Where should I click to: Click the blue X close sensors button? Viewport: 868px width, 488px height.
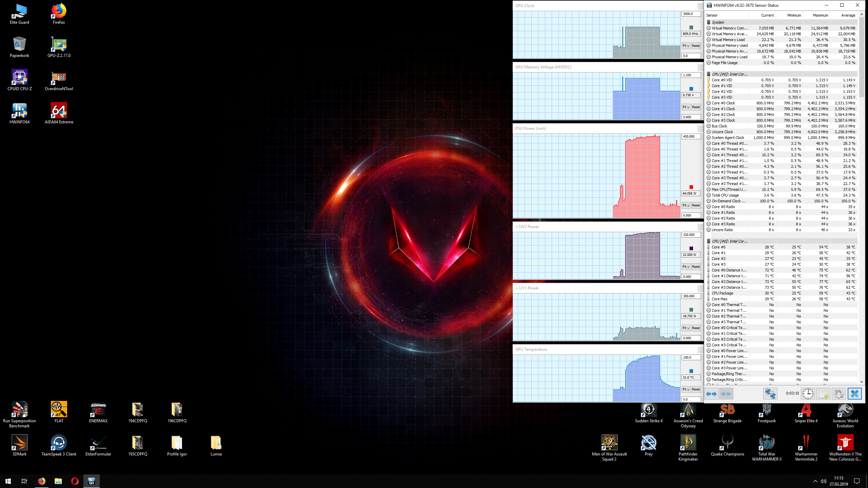[x=854, y=394]
